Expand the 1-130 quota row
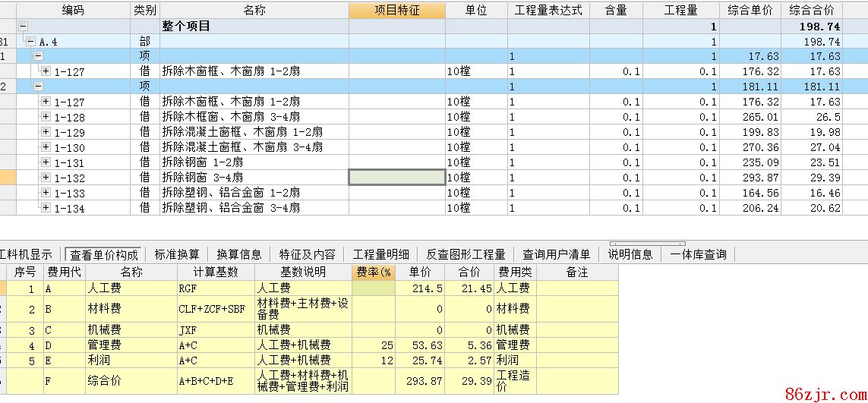 pos(46,147)
